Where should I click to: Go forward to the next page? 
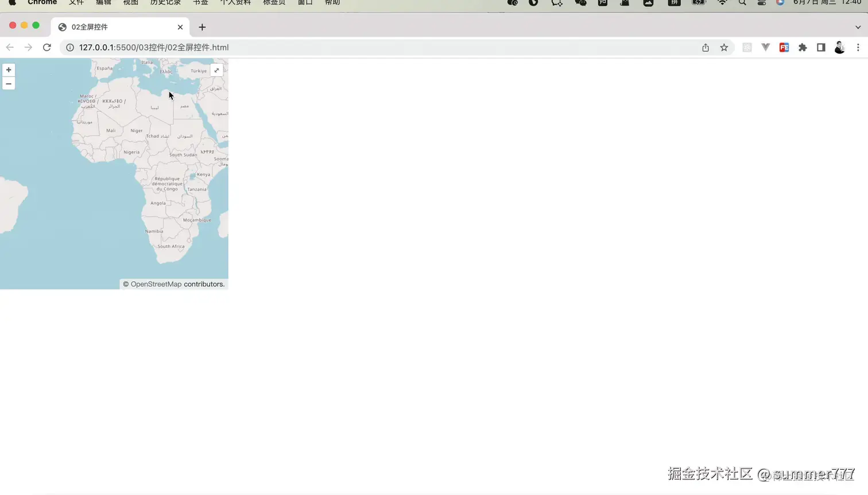[28, 48]
